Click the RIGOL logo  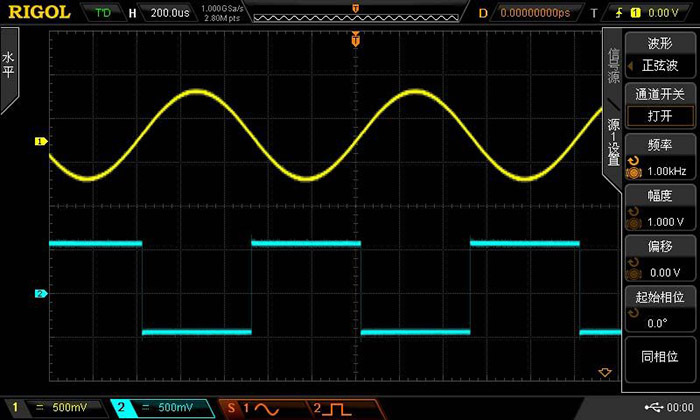point(36,13)
